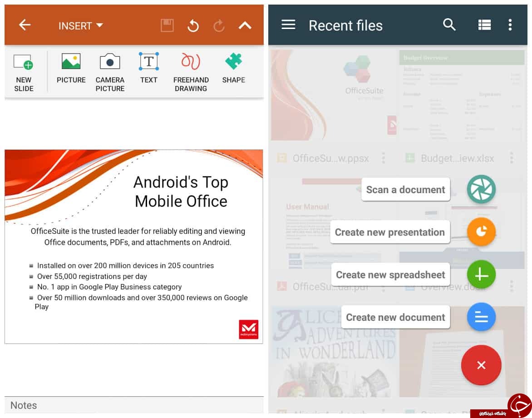Insert a Shape
The image size is (532, 418).
click(233, 68)
